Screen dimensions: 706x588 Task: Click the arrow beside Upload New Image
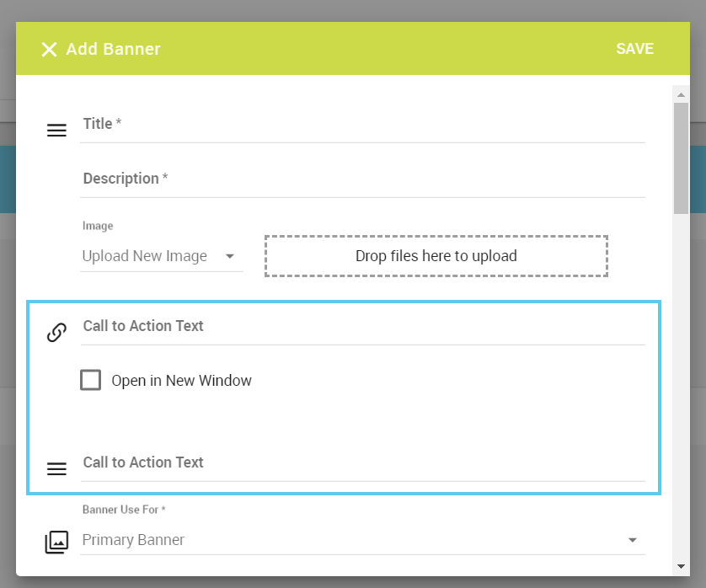coord(230,256)
